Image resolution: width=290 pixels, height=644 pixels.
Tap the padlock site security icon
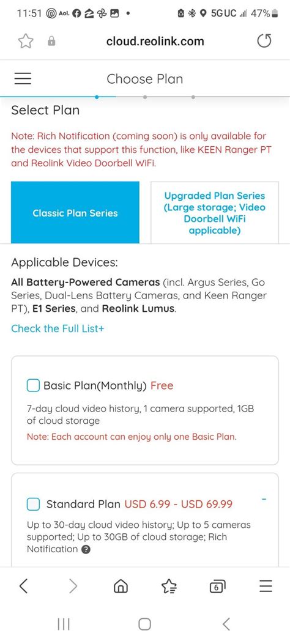[51, 41]
